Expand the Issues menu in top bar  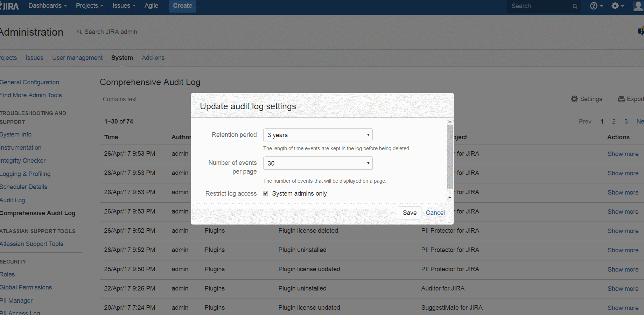pyautogui.click(x=124, y=6)
